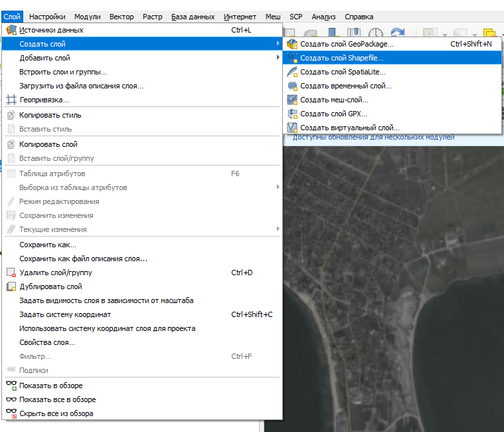Screen dimensions: 504x432
Task: Click the temporary scratch layer icon
Action: pyautogui.click(x=292, y=86)
